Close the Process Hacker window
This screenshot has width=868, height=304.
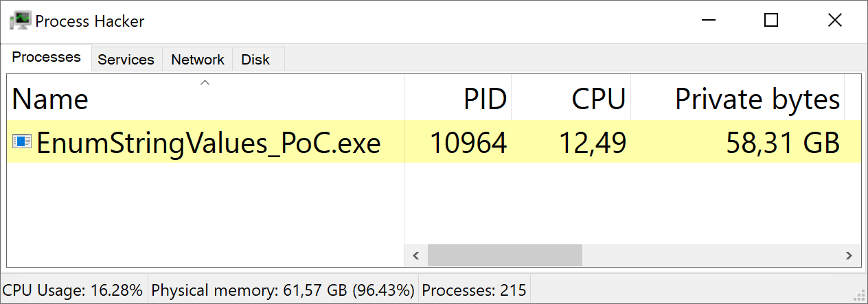(835, 21)
